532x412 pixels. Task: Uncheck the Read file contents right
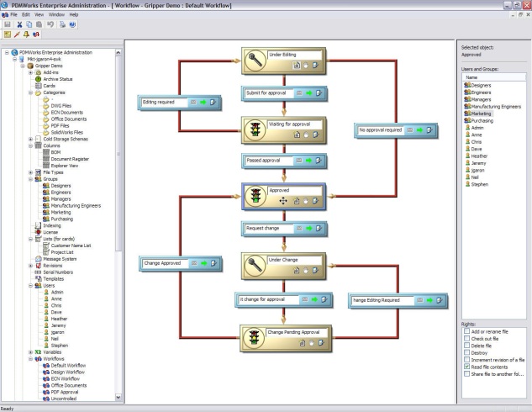[466, 367]
